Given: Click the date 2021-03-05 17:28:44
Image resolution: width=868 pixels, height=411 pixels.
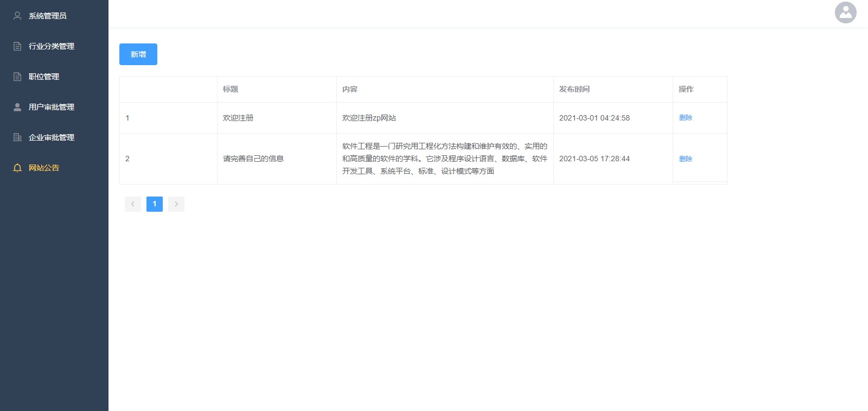Looking at the screenshot, I should [x=595, y=159].
